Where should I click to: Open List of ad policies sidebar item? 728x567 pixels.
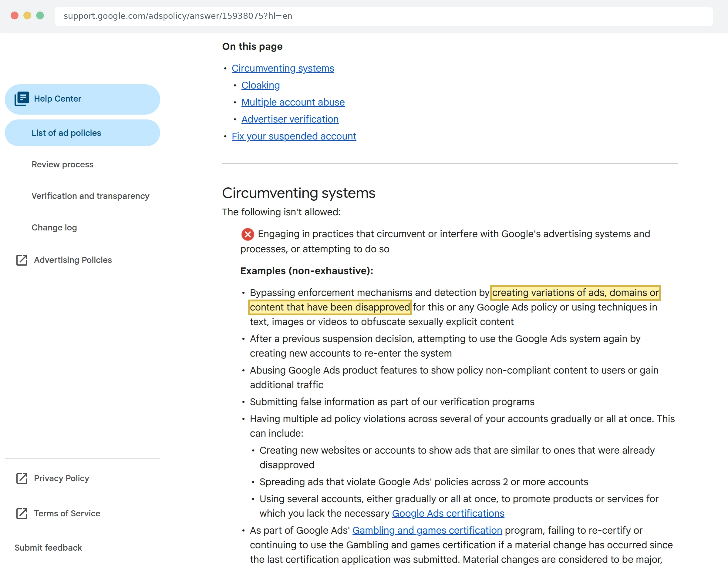click(x=82, y=133)
